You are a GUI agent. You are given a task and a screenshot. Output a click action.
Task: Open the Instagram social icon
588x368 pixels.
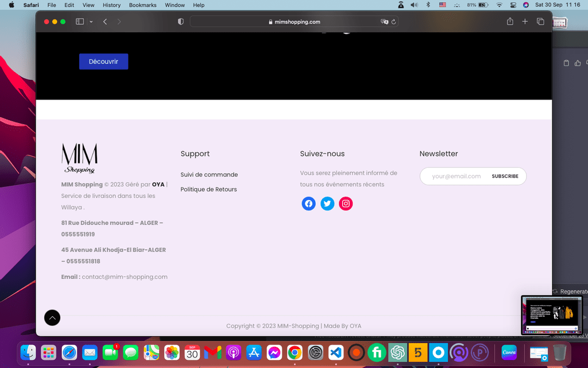(346, 204)
